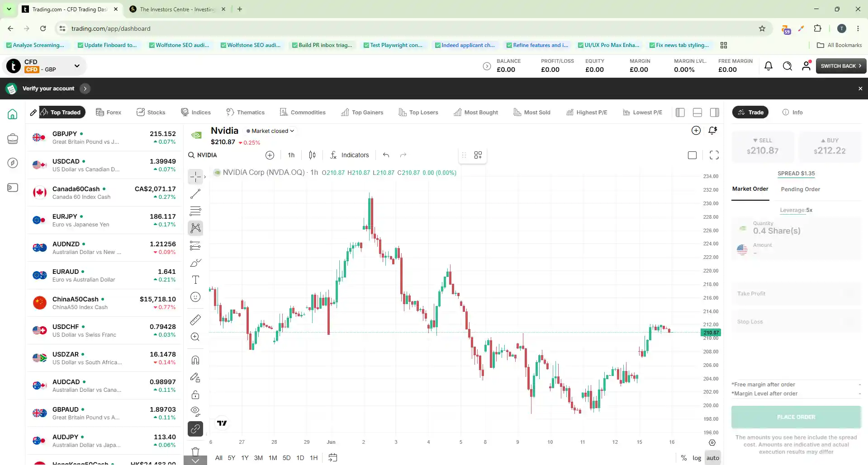This screenshot has width=868, height=465.
Task: Open the discover compass sidebar icon
Action: point(13,163)
